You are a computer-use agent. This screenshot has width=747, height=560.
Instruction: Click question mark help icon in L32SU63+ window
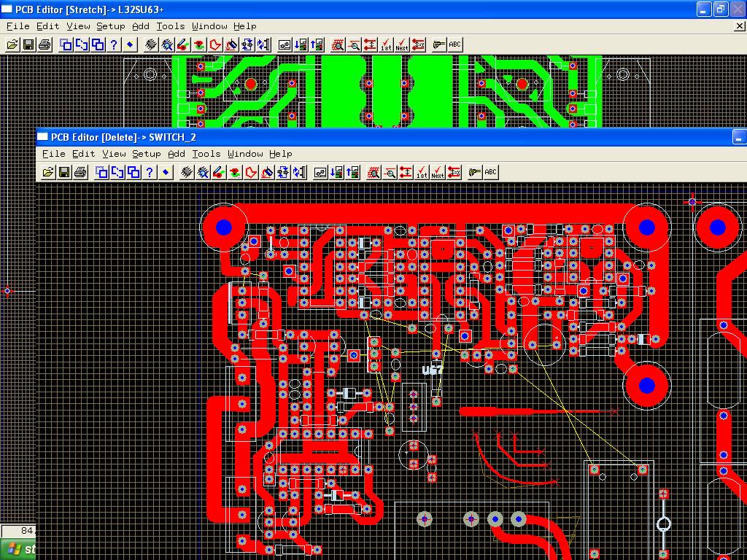(x=114, y=44)
